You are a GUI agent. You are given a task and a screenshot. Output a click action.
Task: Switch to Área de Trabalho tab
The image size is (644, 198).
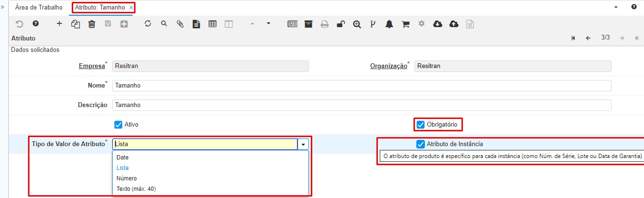click(39, 8)
